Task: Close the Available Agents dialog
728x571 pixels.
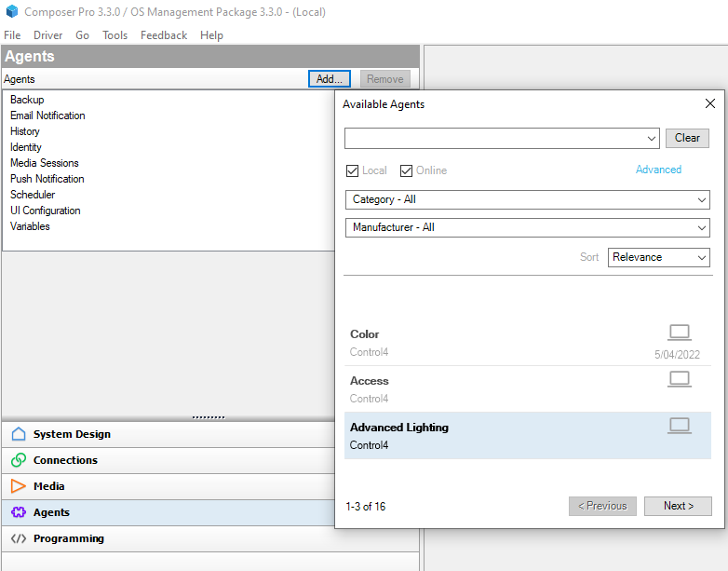Action: click(x=710, y=103)
